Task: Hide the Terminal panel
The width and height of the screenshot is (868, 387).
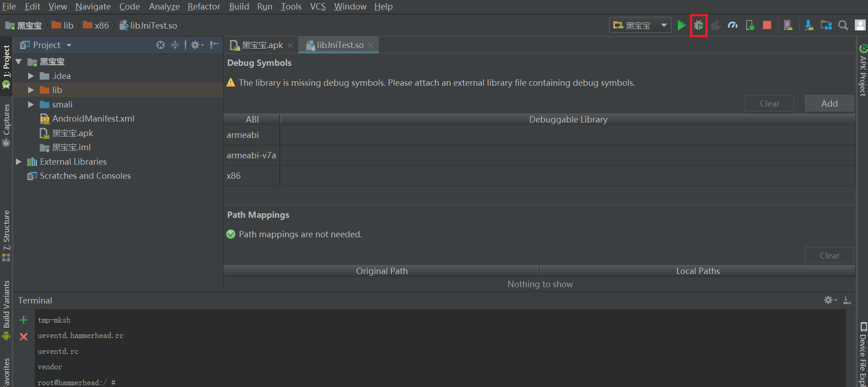Action: 847,300
